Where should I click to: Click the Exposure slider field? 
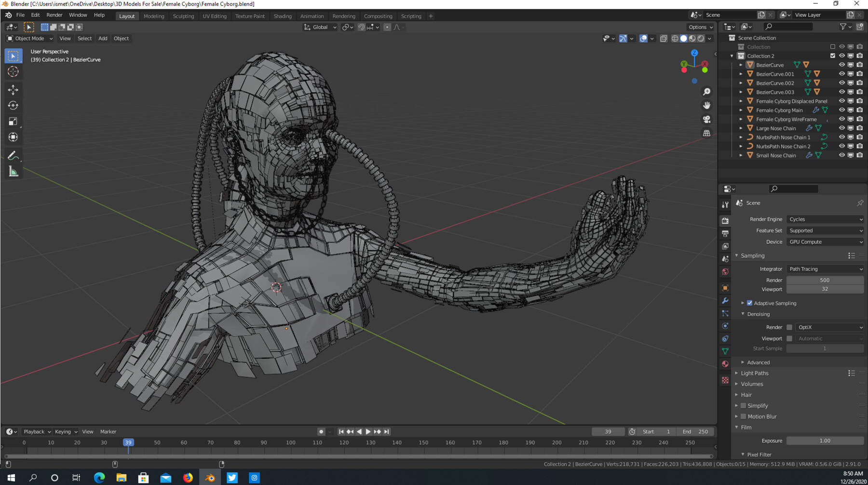click(825, 441)
